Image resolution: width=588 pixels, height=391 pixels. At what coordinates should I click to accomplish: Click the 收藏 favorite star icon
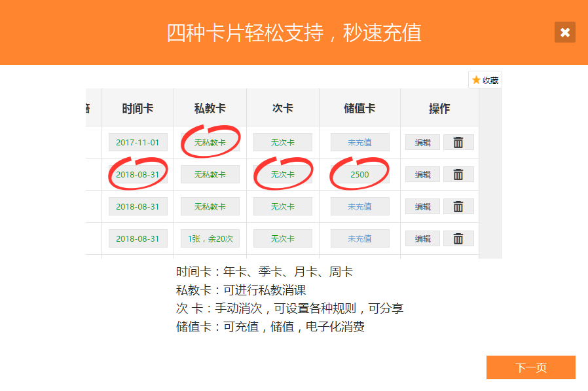click(x=476, y=80)
